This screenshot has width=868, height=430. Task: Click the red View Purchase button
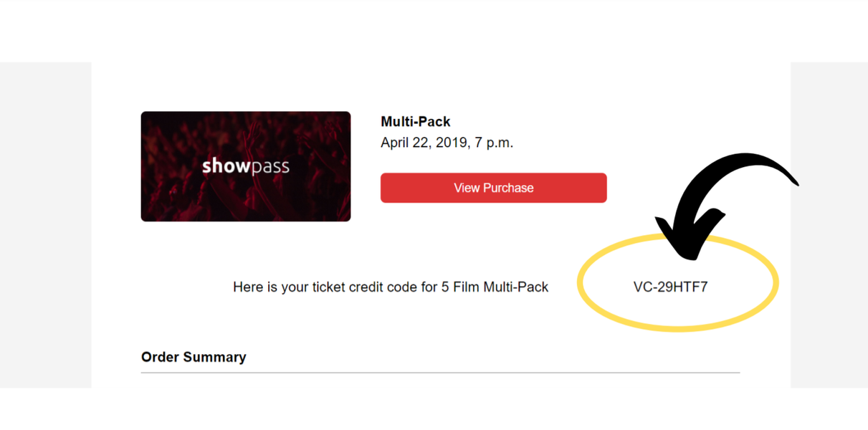pyautogui.click(x=493, y=188)
